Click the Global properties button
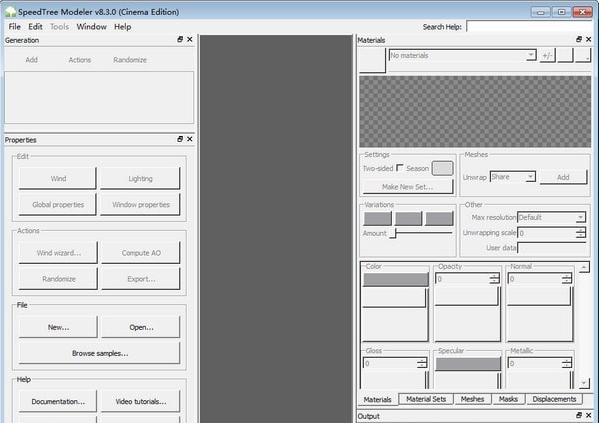Viewport: 600px width, 423px height. pos(58,204)
